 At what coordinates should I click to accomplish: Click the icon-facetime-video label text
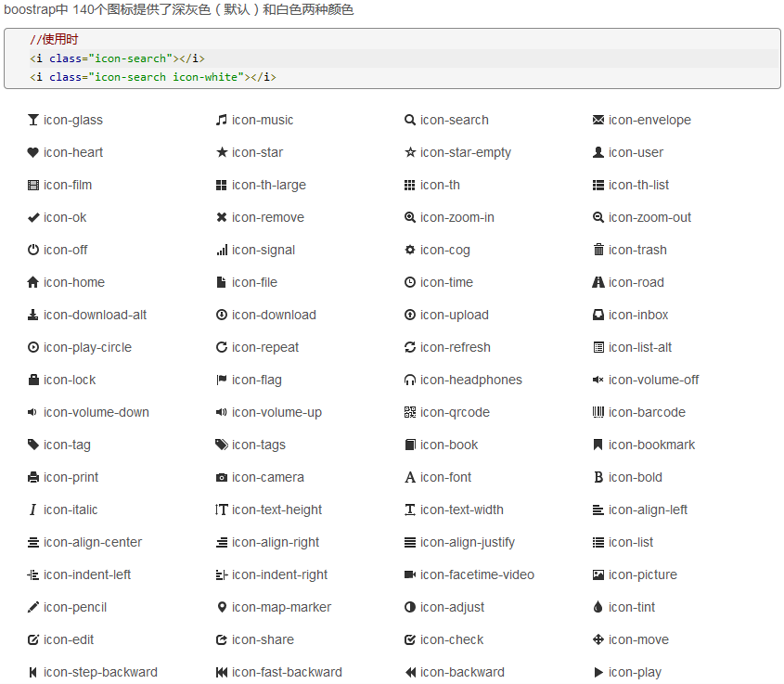pos(477,574)
